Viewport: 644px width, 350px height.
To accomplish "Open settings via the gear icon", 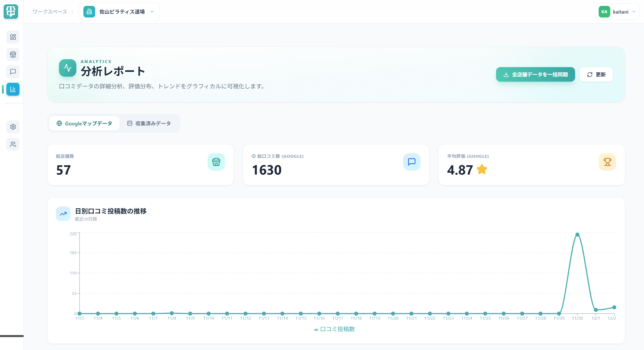I will click(13, 127).
